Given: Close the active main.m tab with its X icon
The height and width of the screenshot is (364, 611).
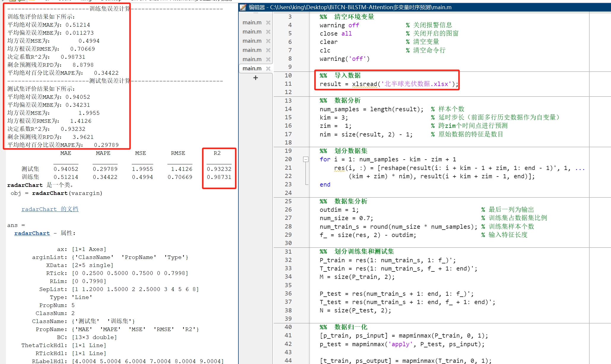Looking at the screenshot, I should [x=268, y=69].
